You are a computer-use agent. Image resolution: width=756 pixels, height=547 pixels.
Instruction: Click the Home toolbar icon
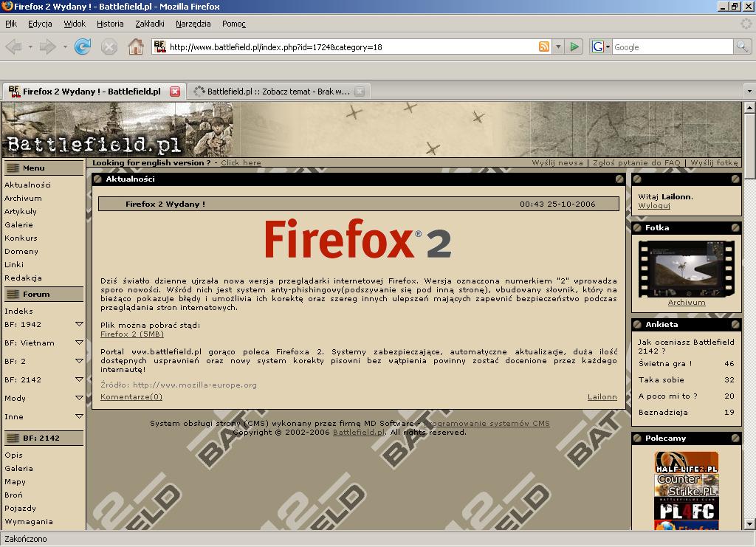point(136,47)
